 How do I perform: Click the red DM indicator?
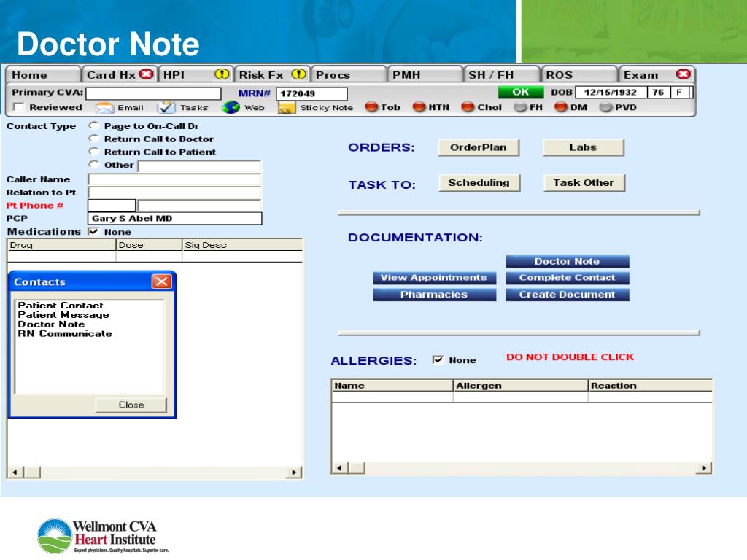tap(560, 108)
